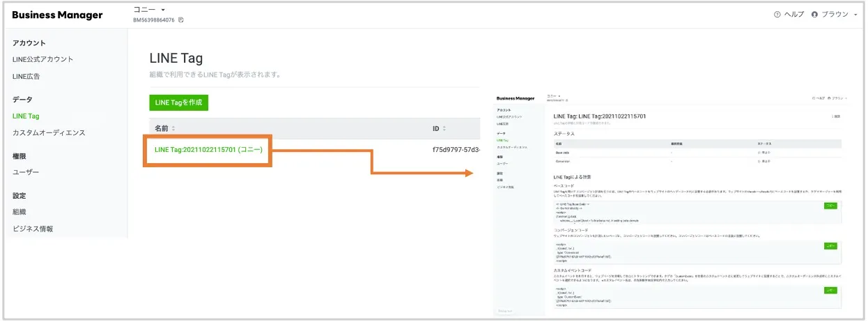Viewport: 868px width, 322px height.
Task: Expand the ブラウン account menu arrow
Action: pyautogui.click(x=855, y=15)
